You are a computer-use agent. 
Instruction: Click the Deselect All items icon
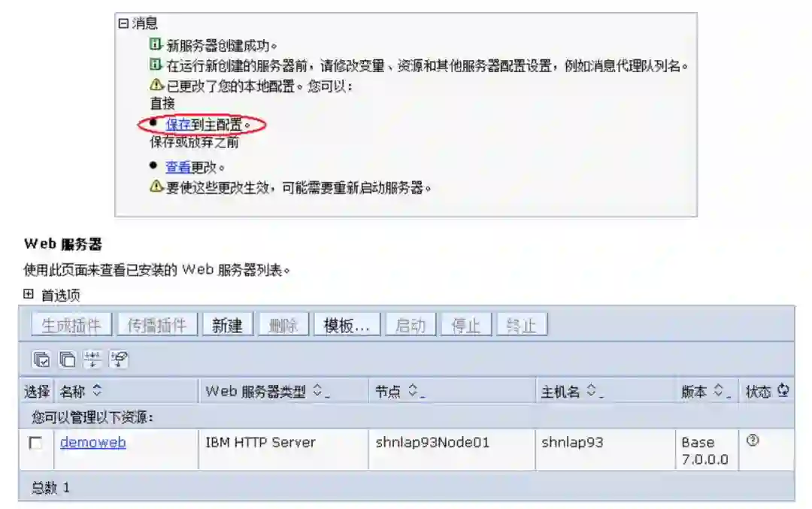tap(68, 359)
